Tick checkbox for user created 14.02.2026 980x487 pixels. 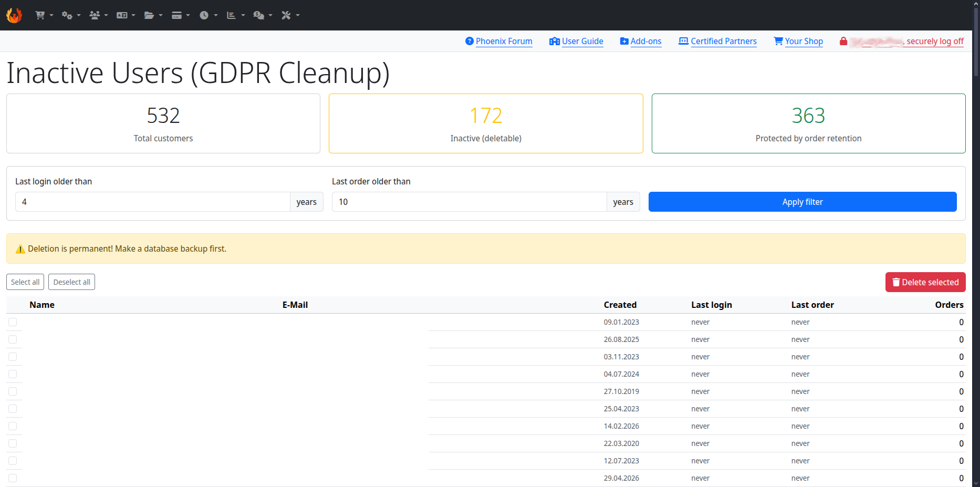tap(13, 426)
